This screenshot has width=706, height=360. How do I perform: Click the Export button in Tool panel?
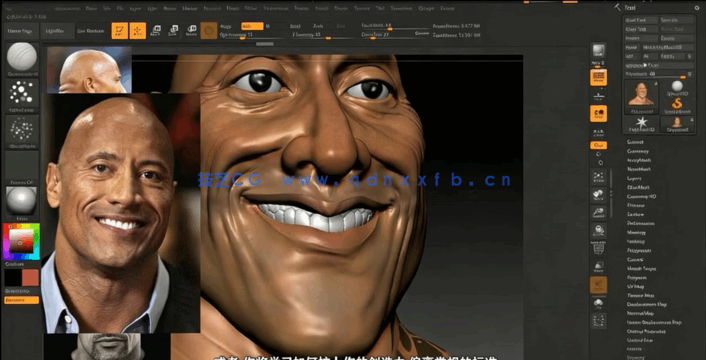pyautogui.click(x=677, y=38)
